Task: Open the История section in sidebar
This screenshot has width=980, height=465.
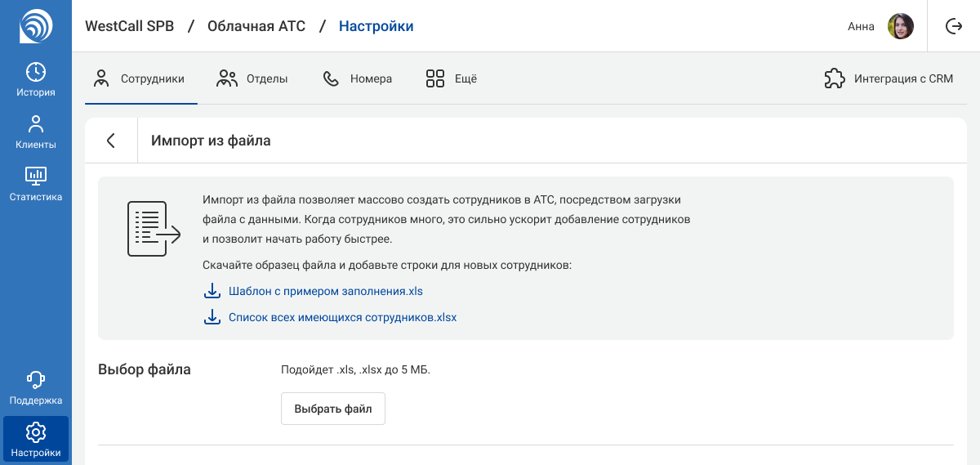Action: [36, 79]
